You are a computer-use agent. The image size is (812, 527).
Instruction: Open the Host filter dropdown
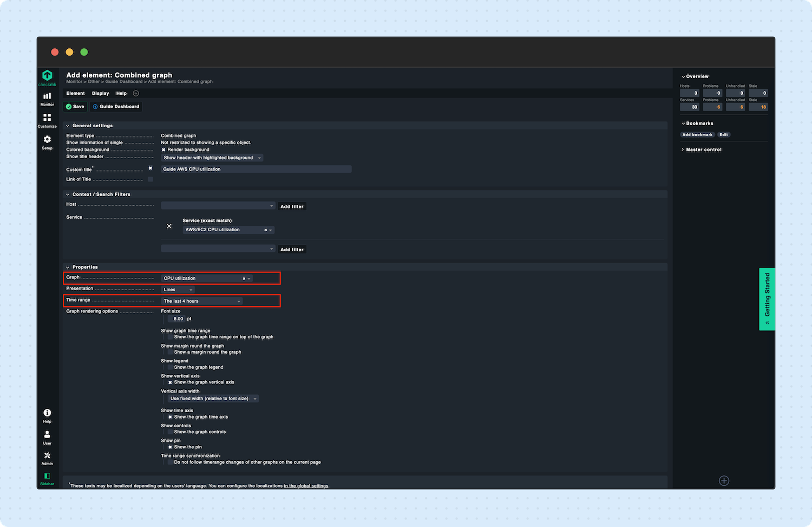(218, 206)
